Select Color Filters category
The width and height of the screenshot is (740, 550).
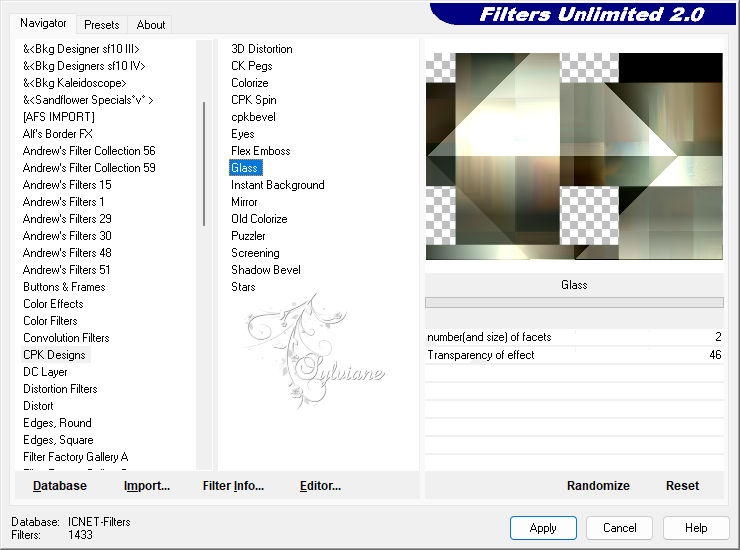(50, 321)
